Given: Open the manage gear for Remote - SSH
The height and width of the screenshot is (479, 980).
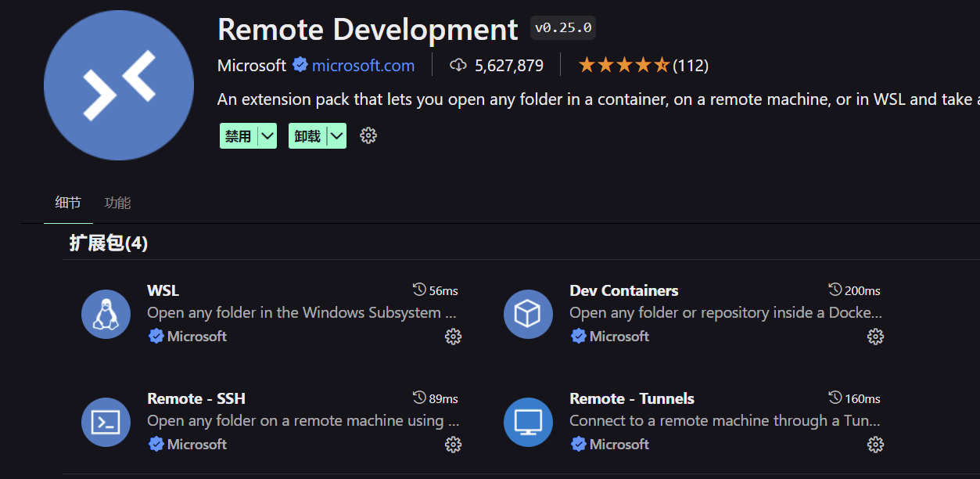Looking at the screenshot, I should [x=453, y=445].
